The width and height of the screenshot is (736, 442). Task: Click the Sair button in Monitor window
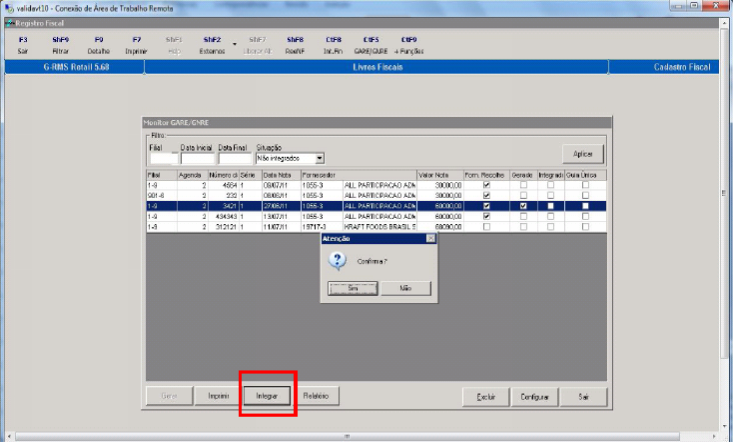point(583,397)
